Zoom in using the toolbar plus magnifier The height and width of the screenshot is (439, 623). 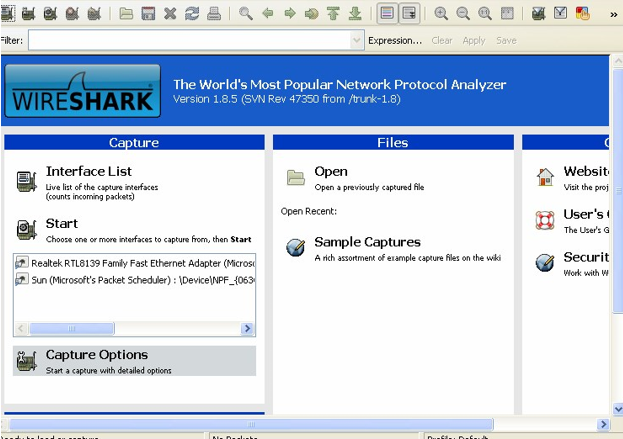pos(441,14)
